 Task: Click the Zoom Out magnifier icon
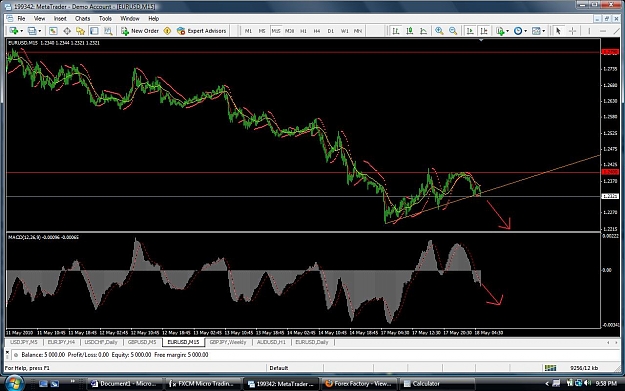453,31
